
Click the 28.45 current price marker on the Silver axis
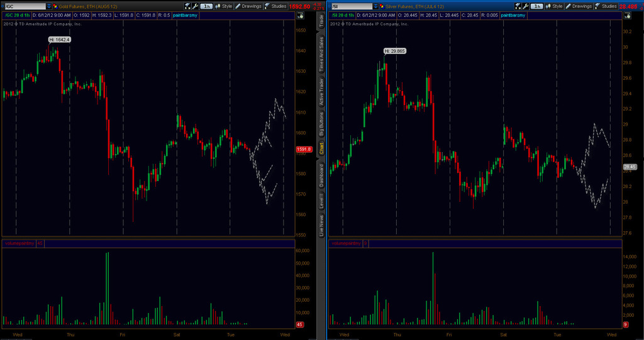[x=630, y=167]
